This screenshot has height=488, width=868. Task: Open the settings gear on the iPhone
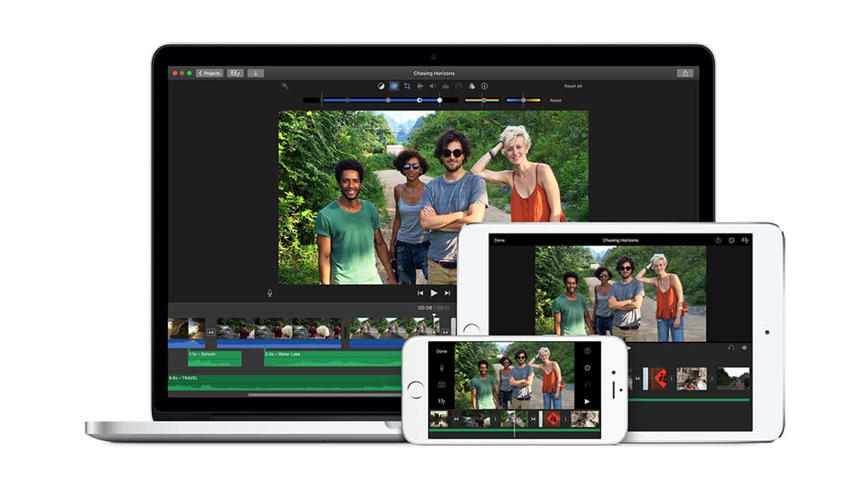click(x=587, y=367)
